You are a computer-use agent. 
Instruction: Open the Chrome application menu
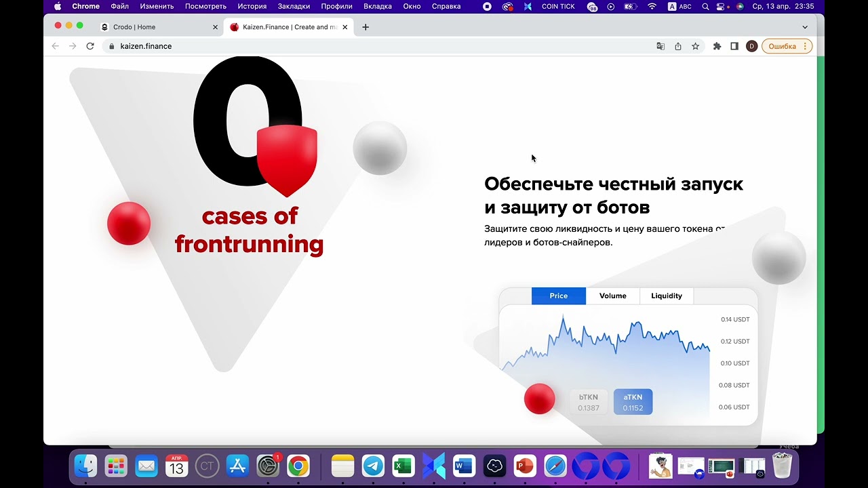click(85, 6)
